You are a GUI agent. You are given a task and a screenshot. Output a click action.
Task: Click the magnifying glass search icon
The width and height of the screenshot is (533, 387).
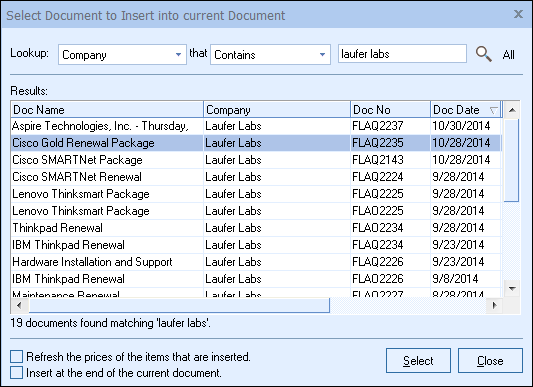[484, 54]
